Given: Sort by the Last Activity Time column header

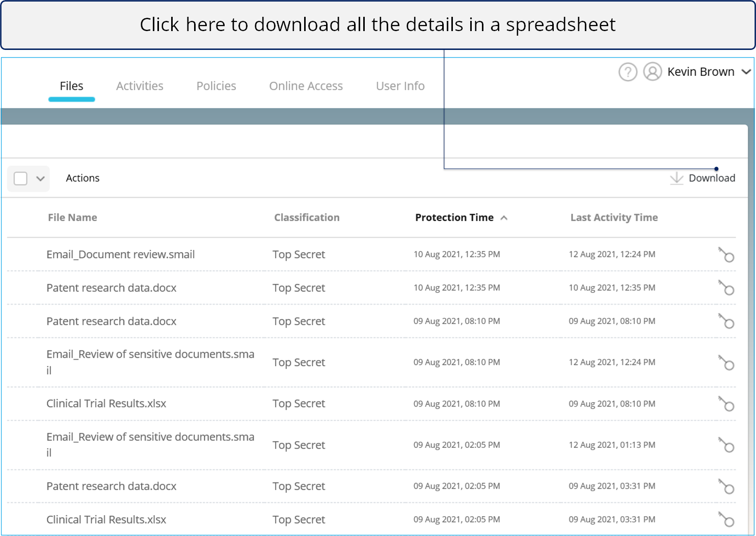Looking at the screenshot, I should (x=614, y=218).
